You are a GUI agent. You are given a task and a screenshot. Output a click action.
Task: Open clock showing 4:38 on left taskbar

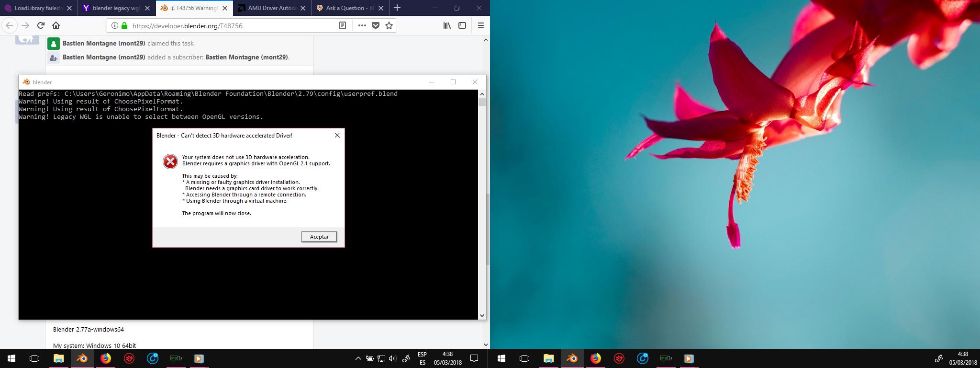pyautogui.click(x=447, y=358)
